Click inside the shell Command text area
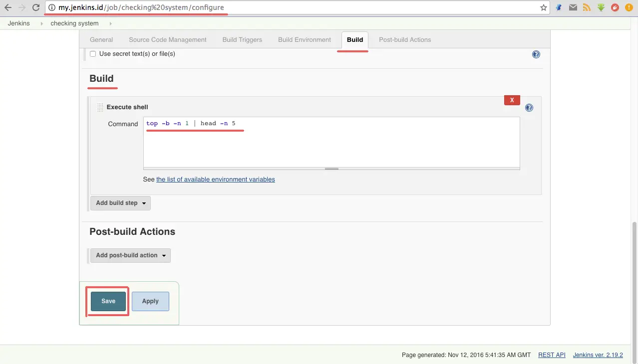Viewport: 638px width, 364px height. [331, 142]
